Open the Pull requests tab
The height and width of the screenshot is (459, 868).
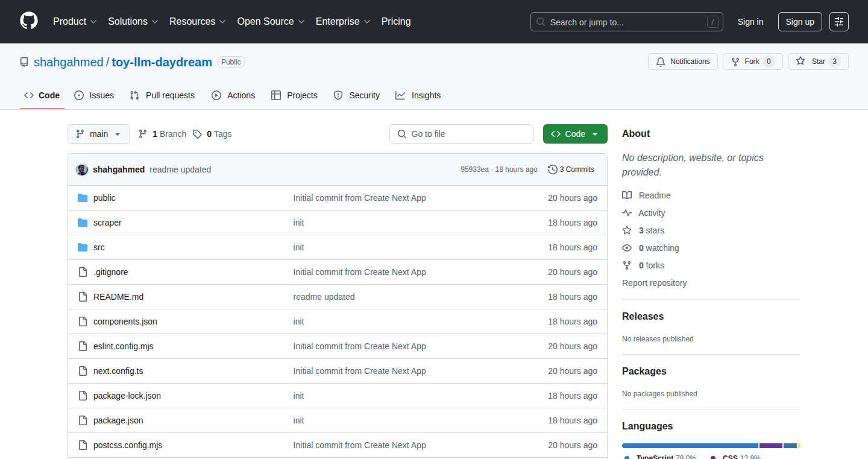(162, 95)
